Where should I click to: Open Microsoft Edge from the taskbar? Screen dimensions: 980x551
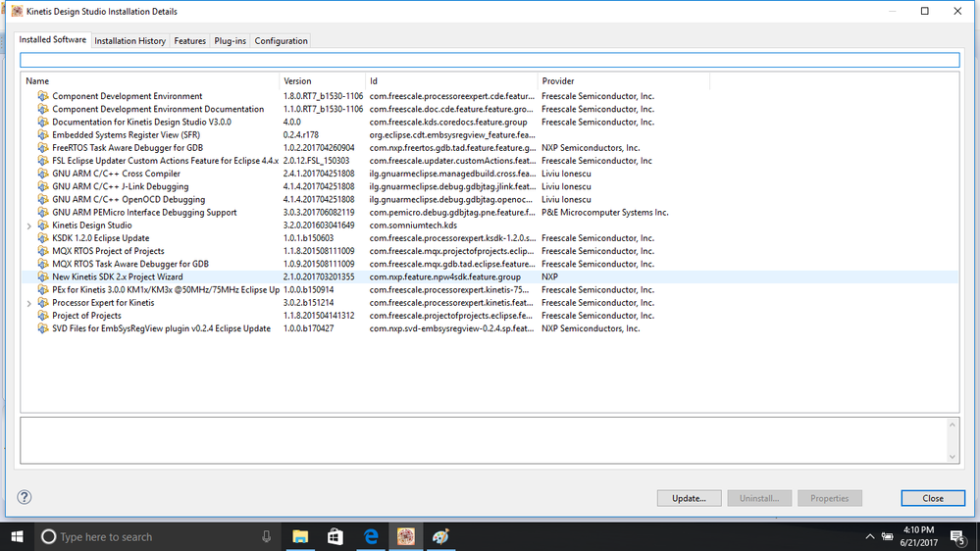pyautogui.click(x=371, y=536)
